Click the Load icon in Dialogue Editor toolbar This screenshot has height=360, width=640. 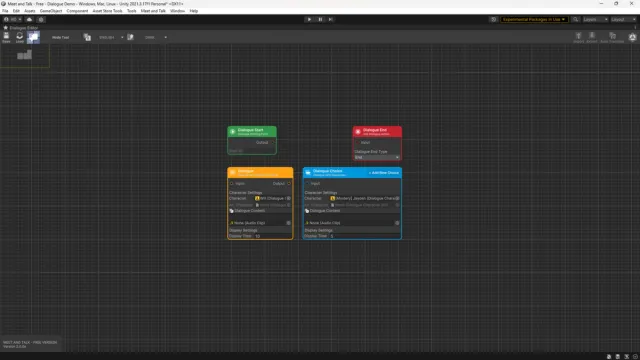pos(20,36)
